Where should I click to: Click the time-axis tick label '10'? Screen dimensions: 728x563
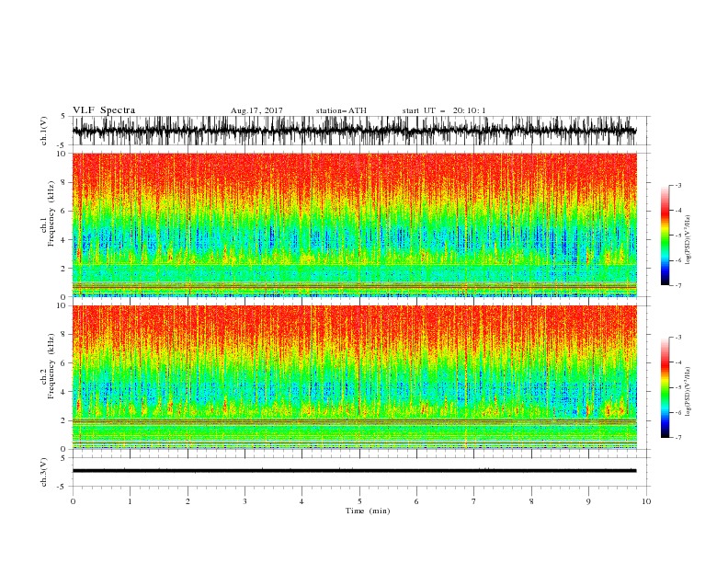[646, 501]
